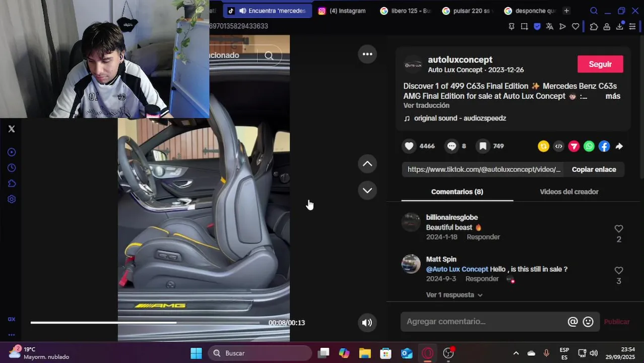This screenshot has height=363, width=644.
Task: Open the autoluxconcept profile name
Action: [460, 59]
